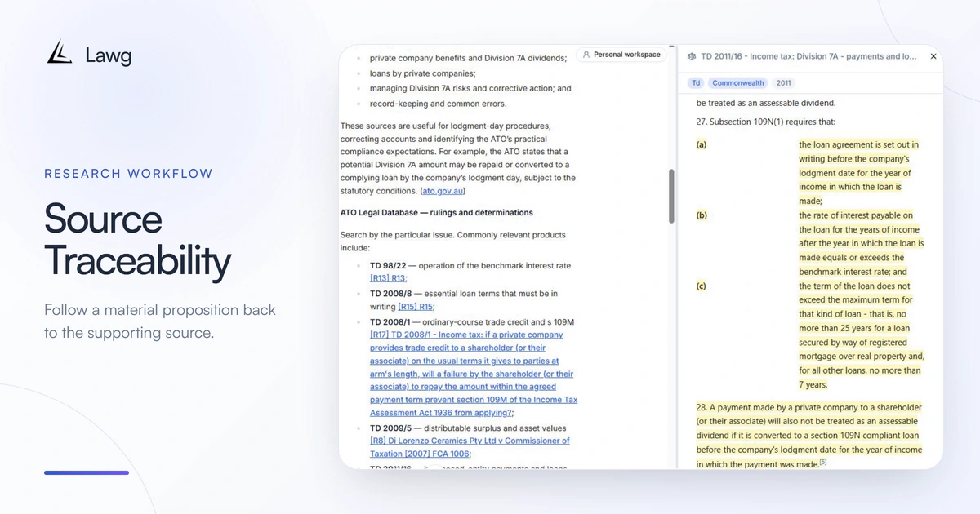Screen dimensions: 980x514
Task: Open the [R13] R13 citation link
Action: 388,278
